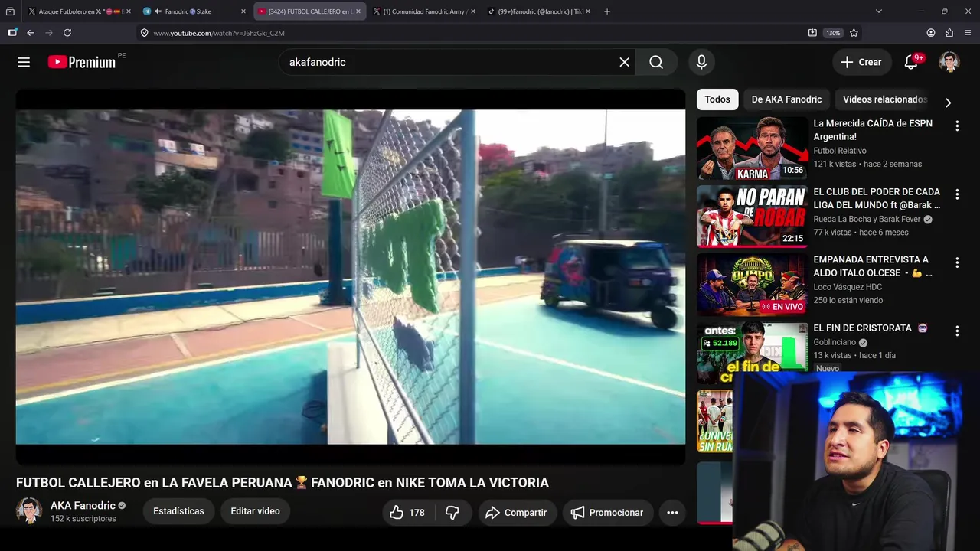Go forward in browser history
The width and height of the screenshot is (980, 551).
click(x=49, y=33)
